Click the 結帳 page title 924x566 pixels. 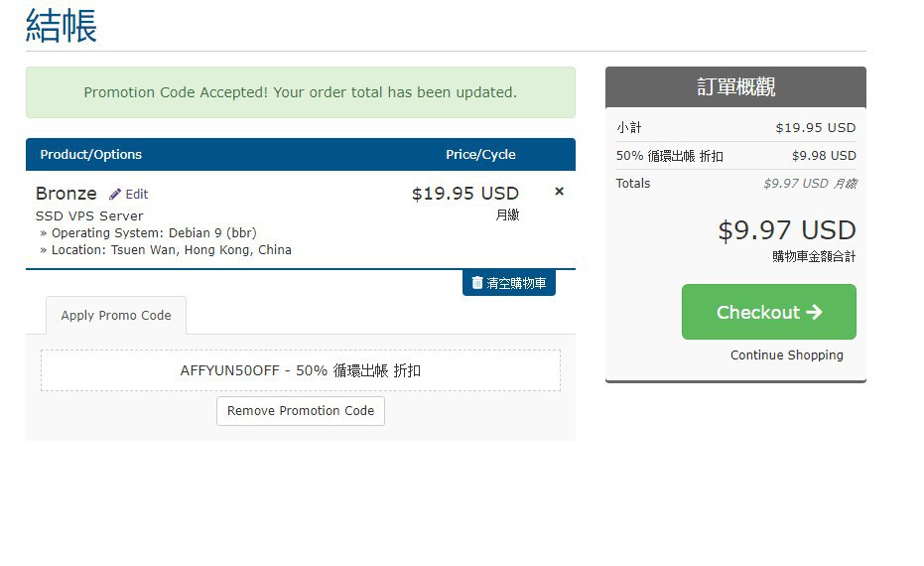62,26
